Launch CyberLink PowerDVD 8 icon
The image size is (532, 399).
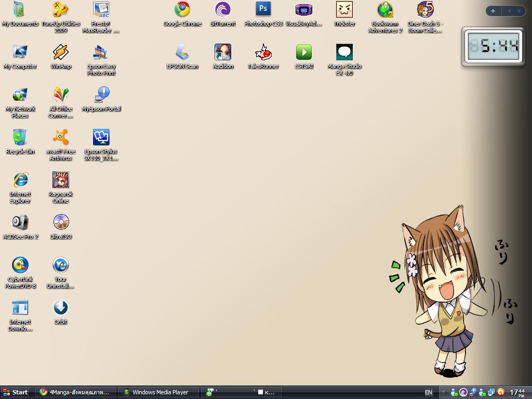pos(20,273)
